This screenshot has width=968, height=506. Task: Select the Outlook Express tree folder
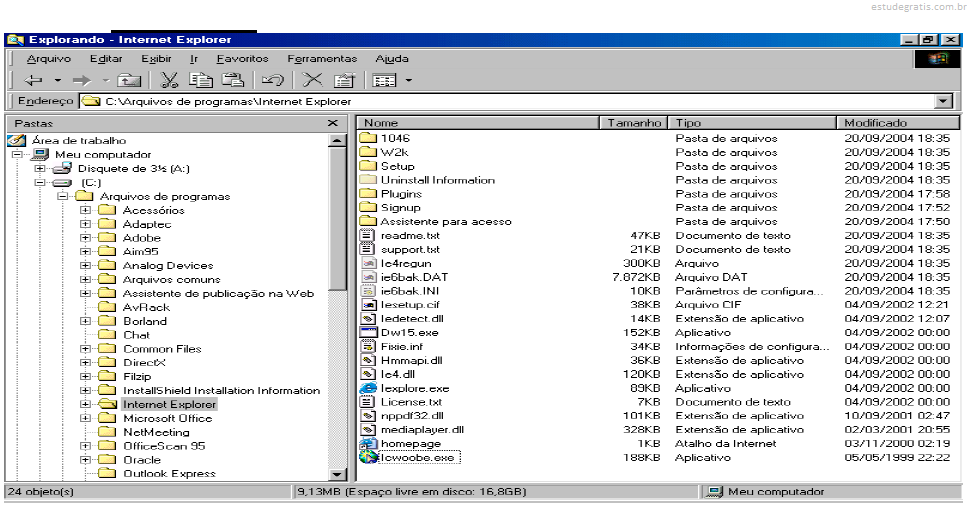pyautogui.click(x=169, y=474)
